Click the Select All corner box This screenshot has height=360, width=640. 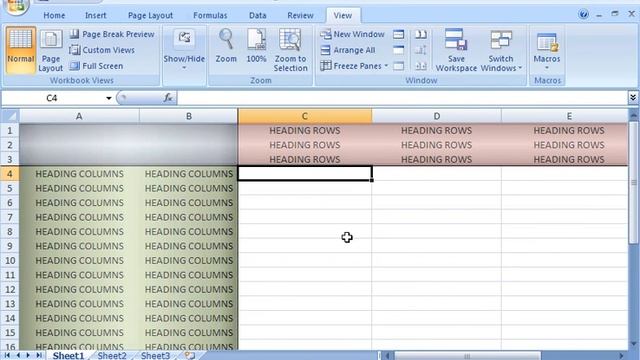tap(10, 116)
